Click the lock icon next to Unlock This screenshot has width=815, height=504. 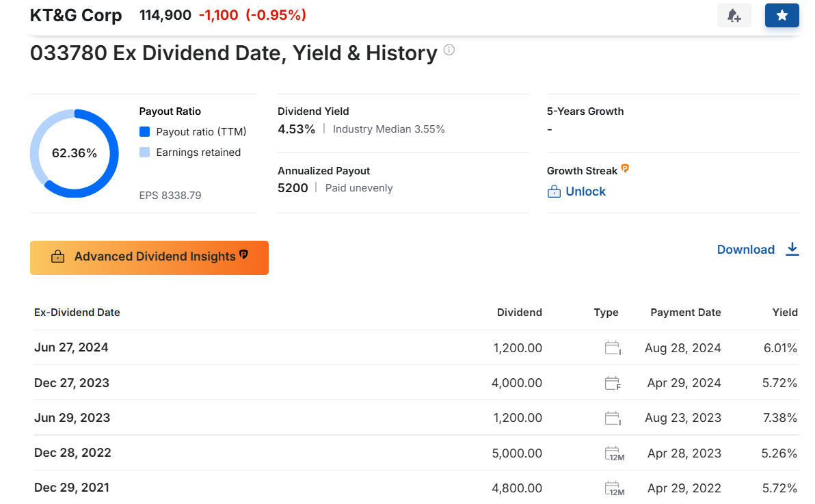click(x=554, y=191)
